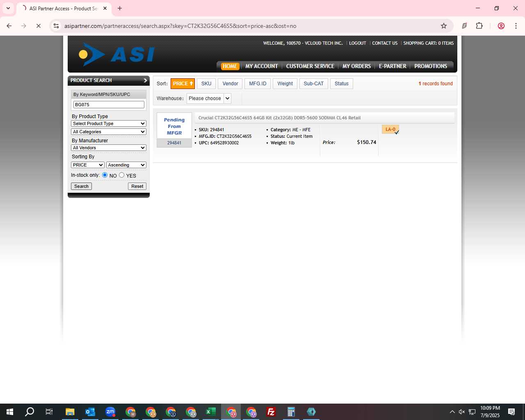
Task: Click the browser address bar URL
Action: point(180,26)
